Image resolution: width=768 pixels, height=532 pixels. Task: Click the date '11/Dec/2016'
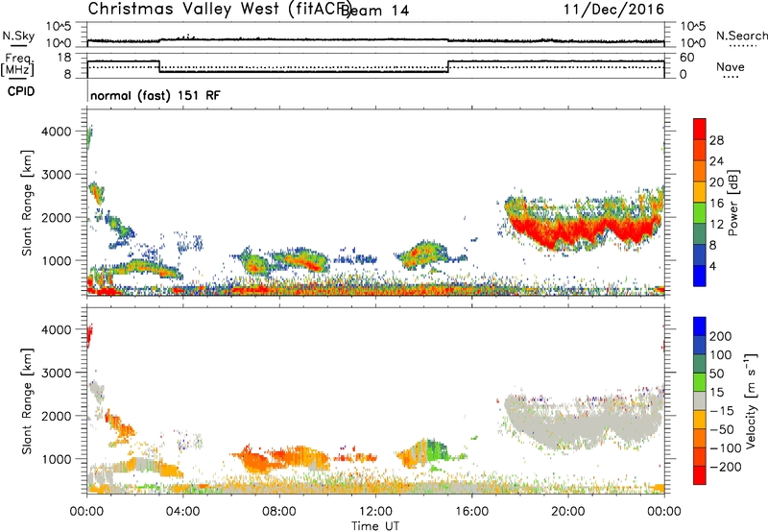[613, 9]
